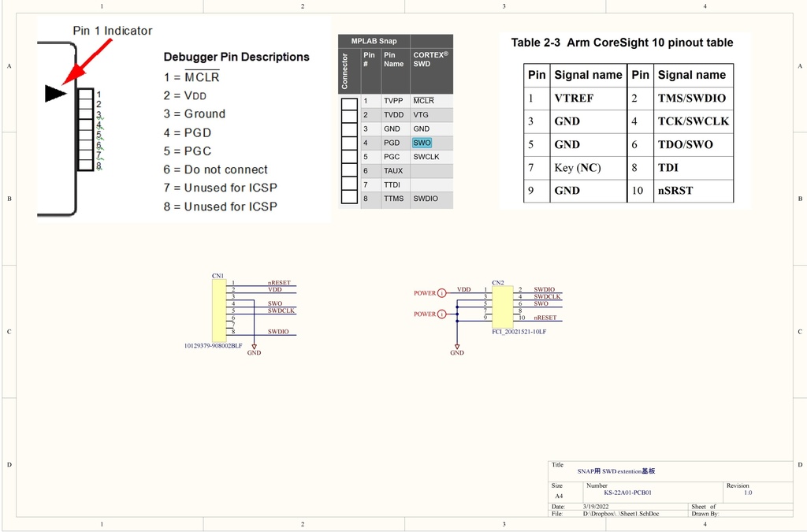
Task: Click TVDD cell in MPLAB Snap table
Action: [x=394, y=115]
